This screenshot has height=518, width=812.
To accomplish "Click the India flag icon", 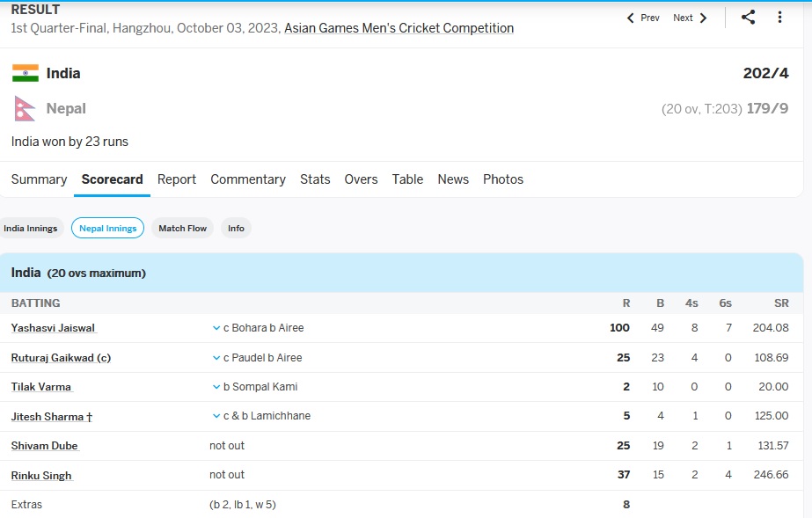I will tap(26, 73).
